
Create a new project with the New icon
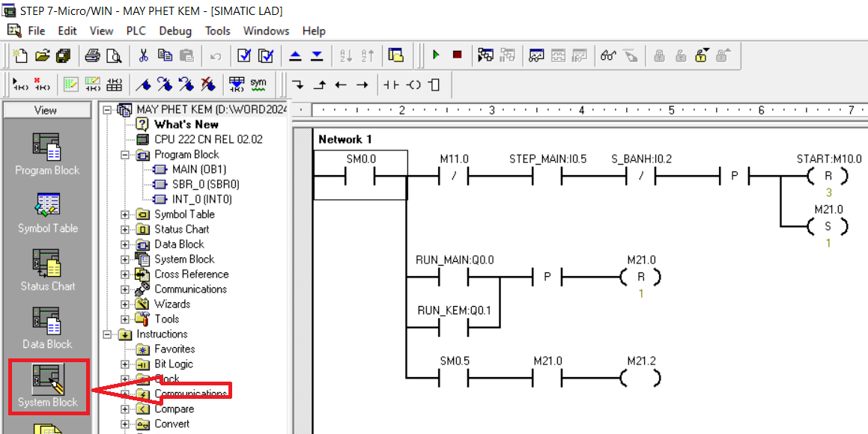click(20, 55)
